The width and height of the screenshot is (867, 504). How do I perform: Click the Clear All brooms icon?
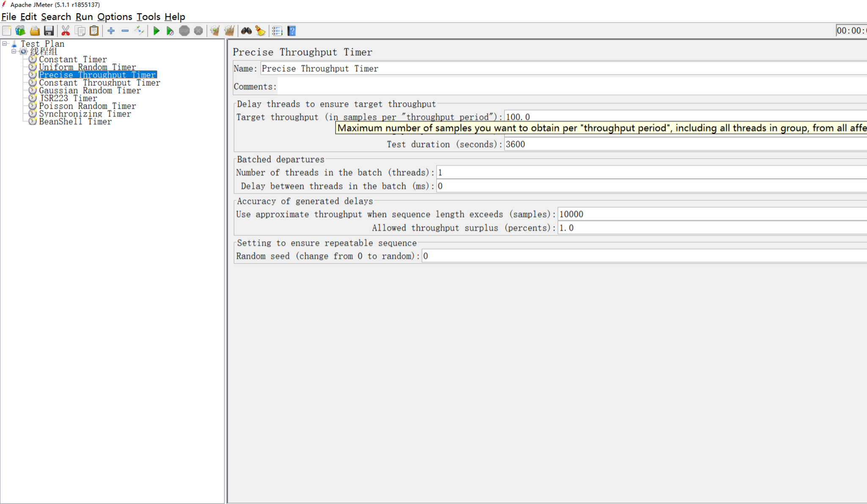coord(229,31)
